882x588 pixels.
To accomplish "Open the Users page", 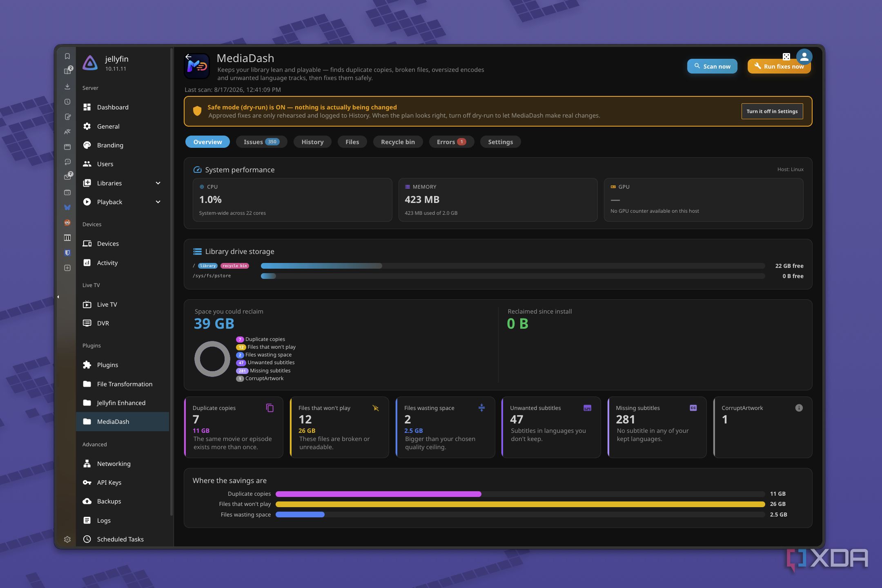I will [x=122, y=164].
